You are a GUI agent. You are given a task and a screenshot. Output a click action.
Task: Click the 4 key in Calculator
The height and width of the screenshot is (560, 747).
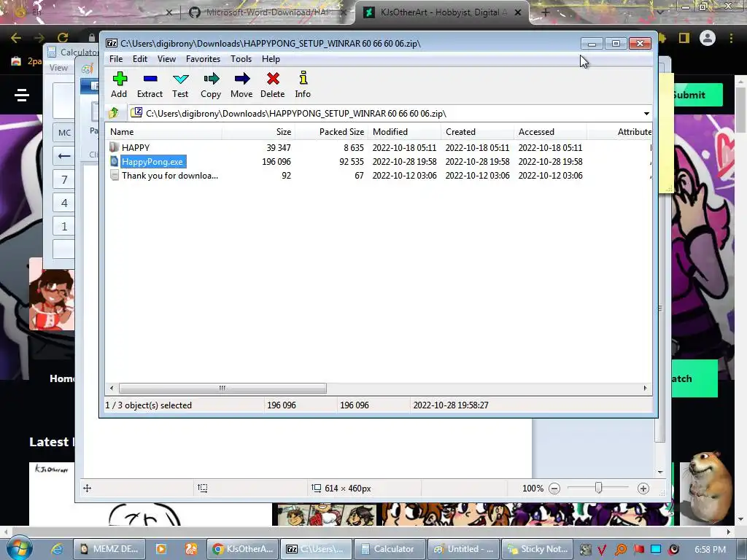pos(64,203)
